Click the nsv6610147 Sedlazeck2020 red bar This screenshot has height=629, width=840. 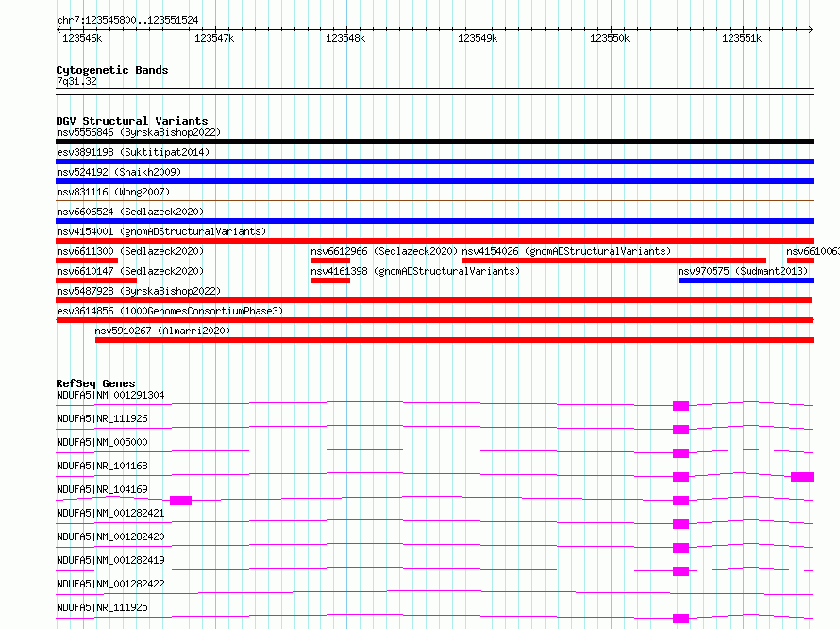point(96,280)
